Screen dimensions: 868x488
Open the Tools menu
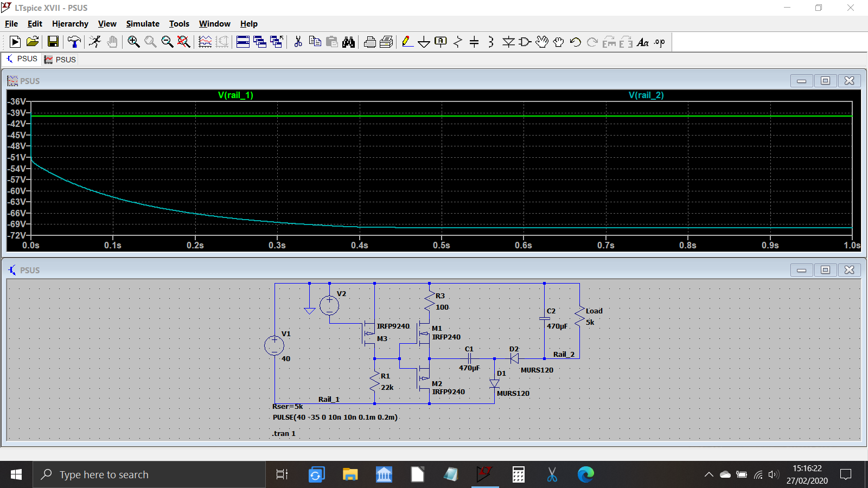[179, 23]
